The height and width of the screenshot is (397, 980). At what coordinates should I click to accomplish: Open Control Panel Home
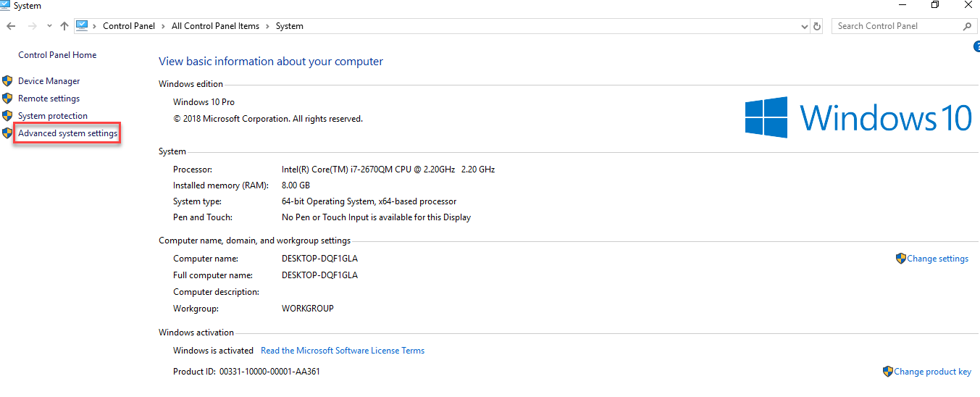[x=57, y=55]
